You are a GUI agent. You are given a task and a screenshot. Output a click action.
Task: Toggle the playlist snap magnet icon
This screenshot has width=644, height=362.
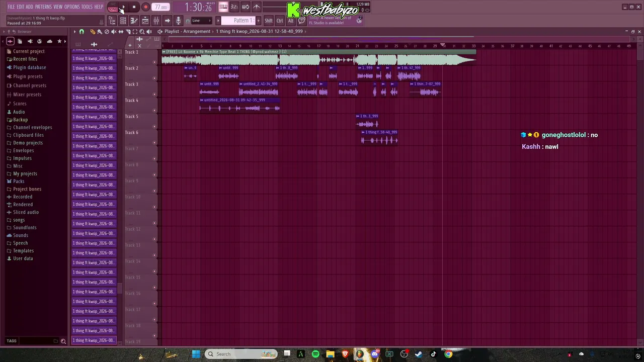click(82, 32)
